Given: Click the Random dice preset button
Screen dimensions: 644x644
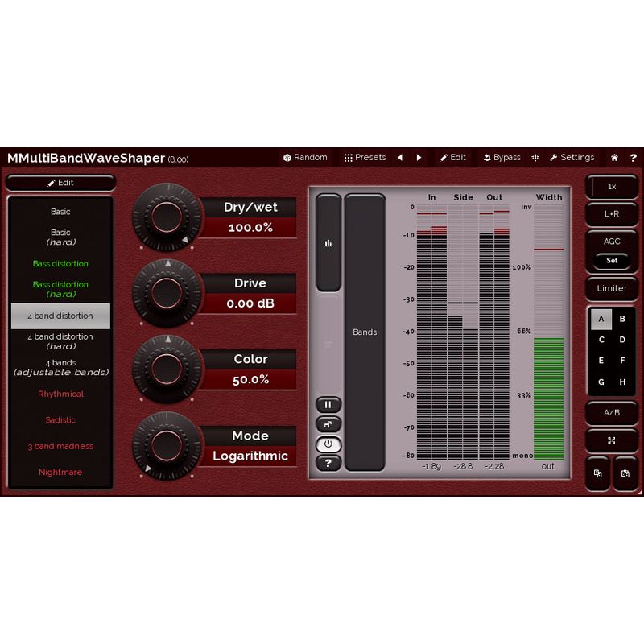Looking at the screenshot, I should [x=305, y=158].
